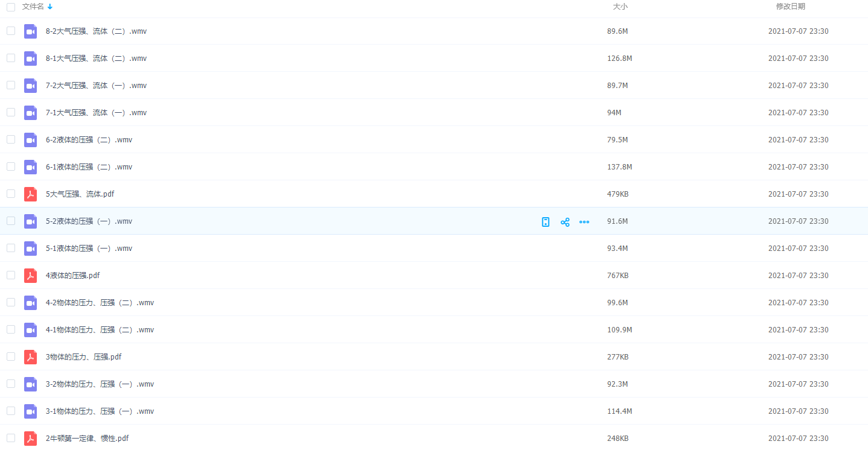
Task: Open the file 8-1大气压强、流体（二）.wmv
Action: (x=96, y=59)
